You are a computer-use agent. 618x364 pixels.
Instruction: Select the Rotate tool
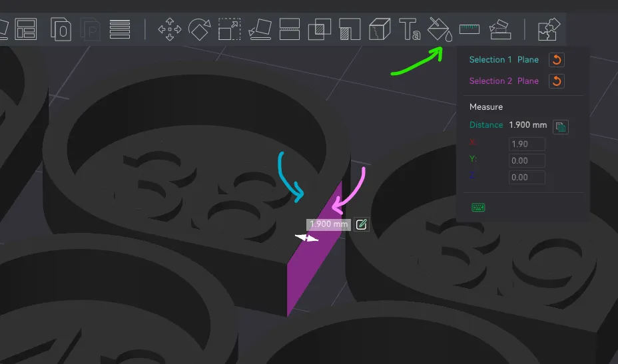199,29
